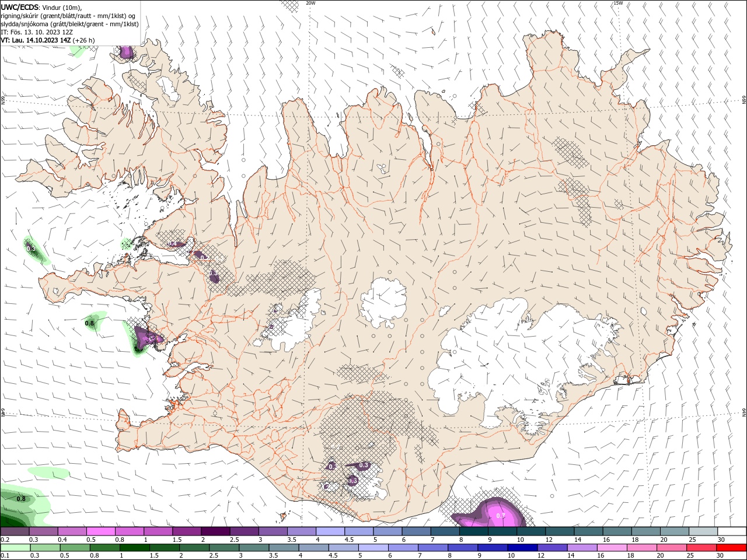This screenshot has width=747, height=560.
Task: Click the violet 12 swatch in lower legend
Action: coord(552,548)
